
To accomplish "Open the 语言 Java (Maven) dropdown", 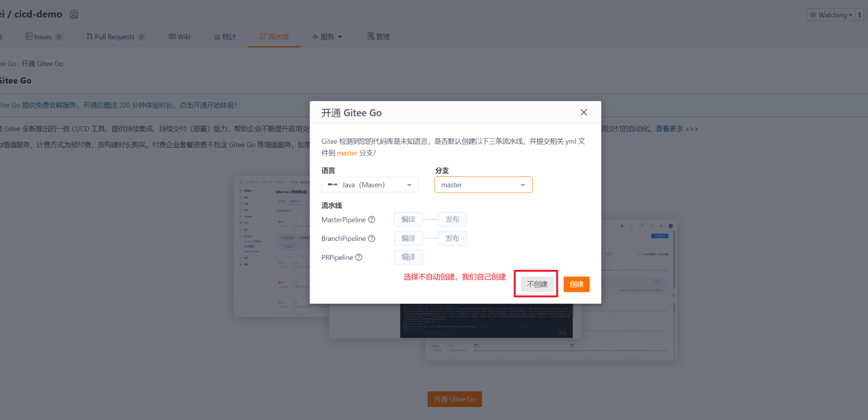I will 370,185.
